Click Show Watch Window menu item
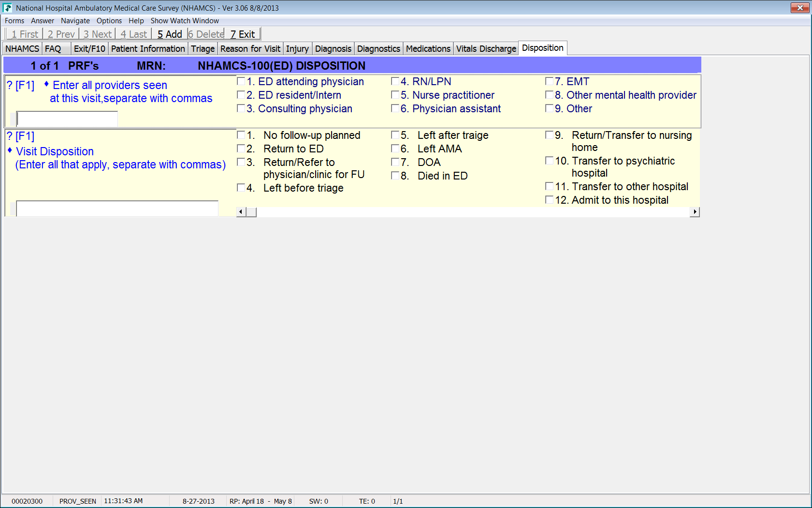 click(x=185, y=21)
